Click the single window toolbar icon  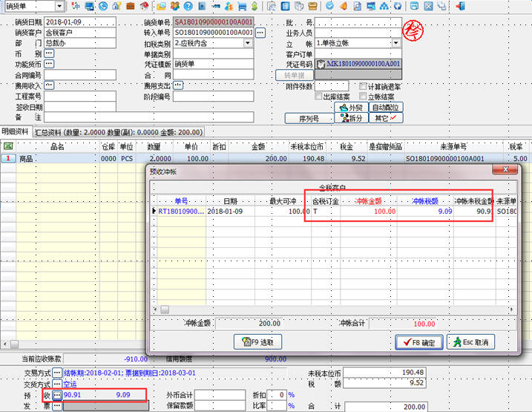click(x=414, y=6)
